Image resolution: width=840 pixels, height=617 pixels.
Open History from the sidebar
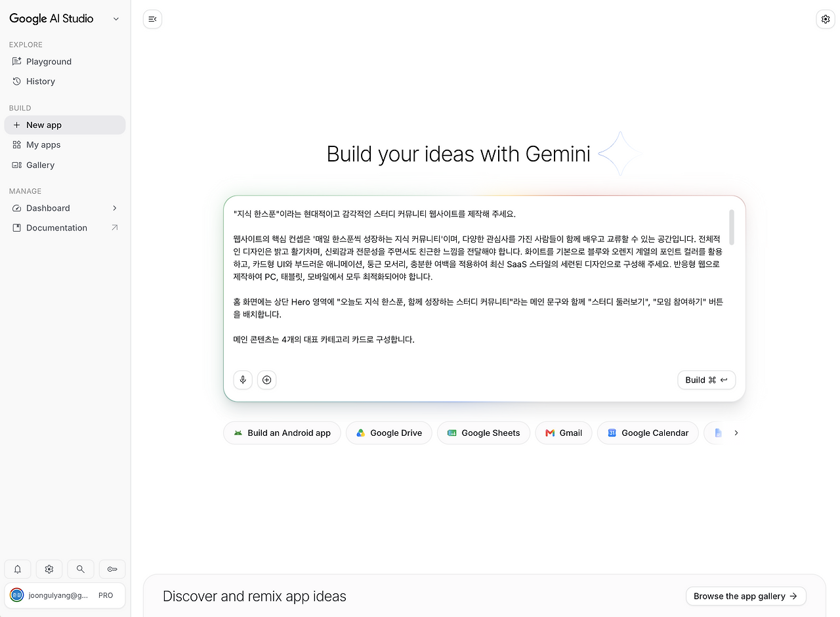click(x=65, y=81)
